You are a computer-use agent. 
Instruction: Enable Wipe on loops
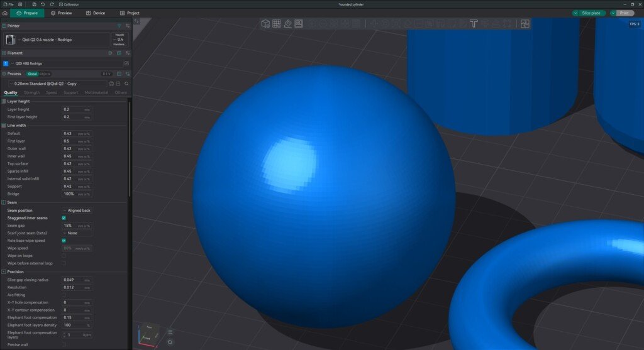[x=64, y=256]
